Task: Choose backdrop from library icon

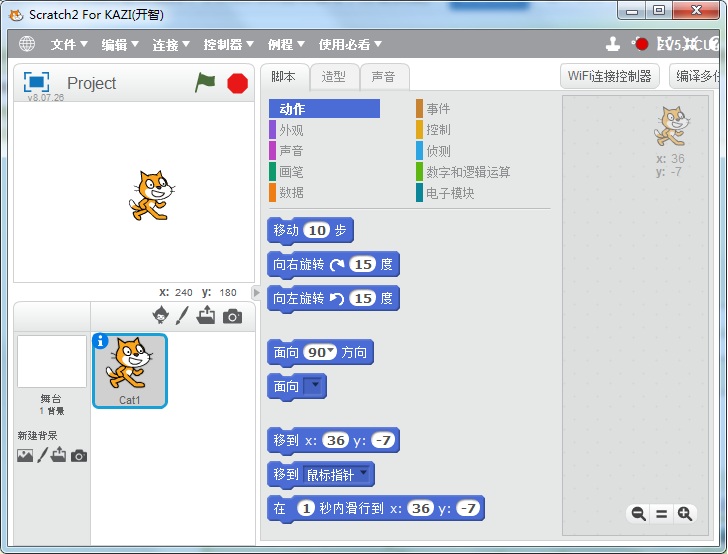Action: point(25,456)
